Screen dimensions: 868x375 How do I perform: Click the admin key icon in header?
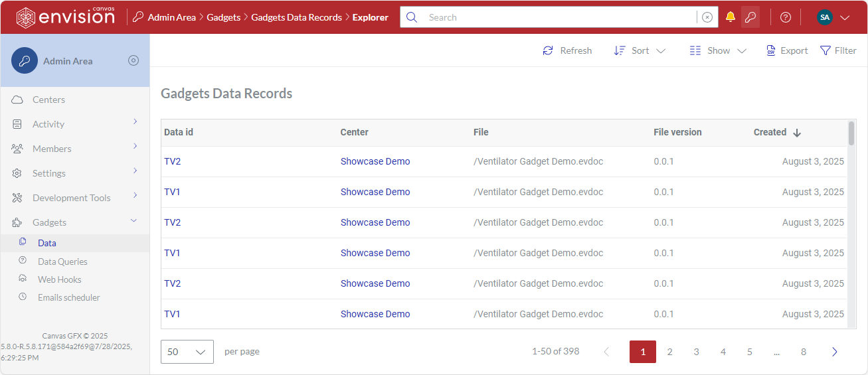coord(750,17)
